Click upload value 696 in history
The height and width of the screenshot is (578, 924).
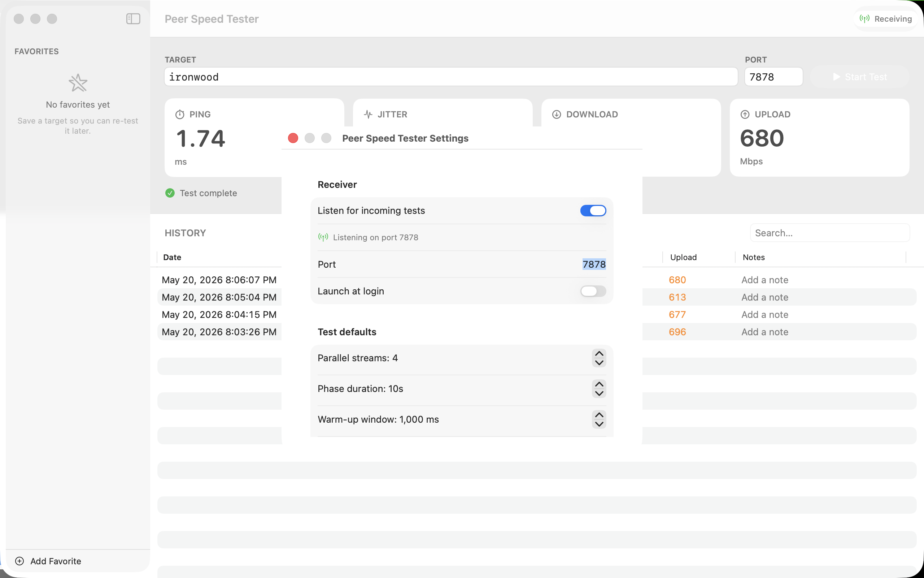(x=677, y=332)
